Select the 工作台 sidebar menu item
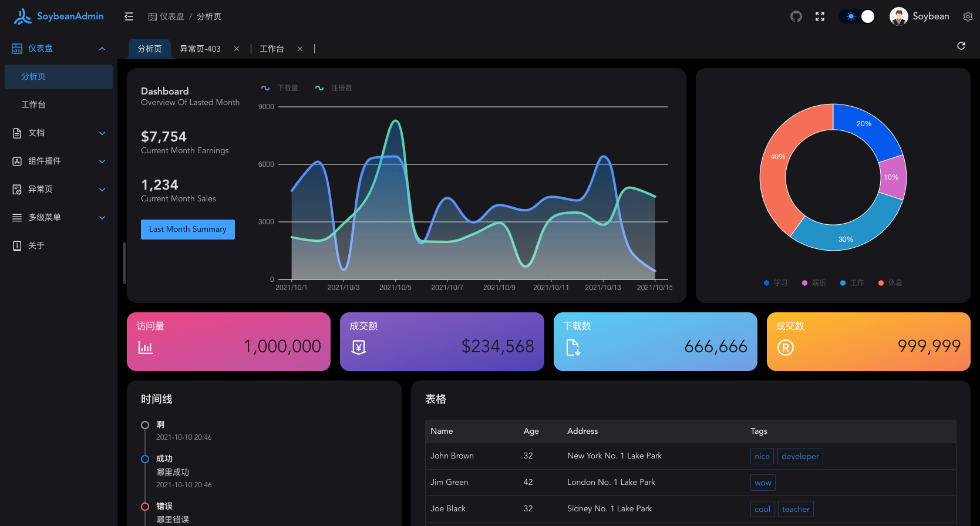The image size is (980, 526). (59, 104)
